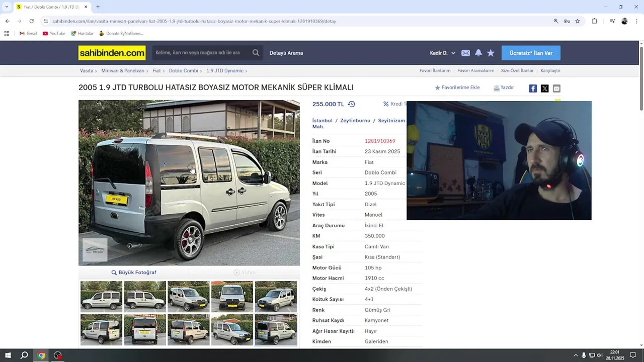Click the İstanbul location link
This screenshot has height=362, width=644.
[323, 121]
